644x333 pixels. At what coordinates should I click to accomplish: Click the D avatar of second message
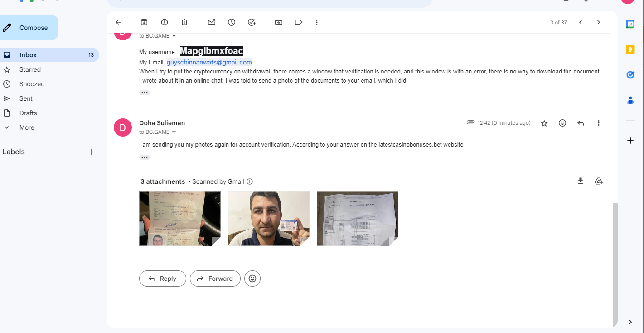tap(123, 127)
